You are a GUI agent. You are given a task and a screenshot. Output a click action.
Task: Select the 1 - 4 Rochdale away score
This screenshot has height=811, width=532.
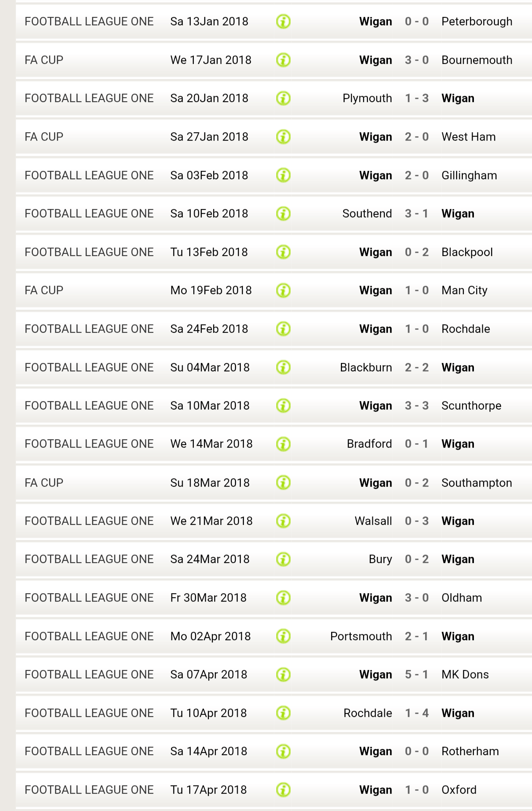pyautogui.click(x=417, y=713)
